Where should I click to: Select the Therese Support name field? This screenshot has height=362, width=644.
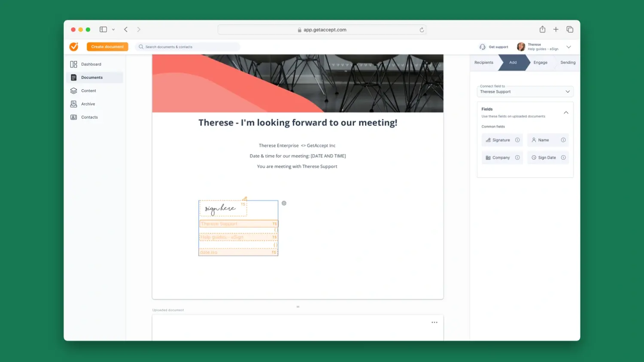point(239,224)
